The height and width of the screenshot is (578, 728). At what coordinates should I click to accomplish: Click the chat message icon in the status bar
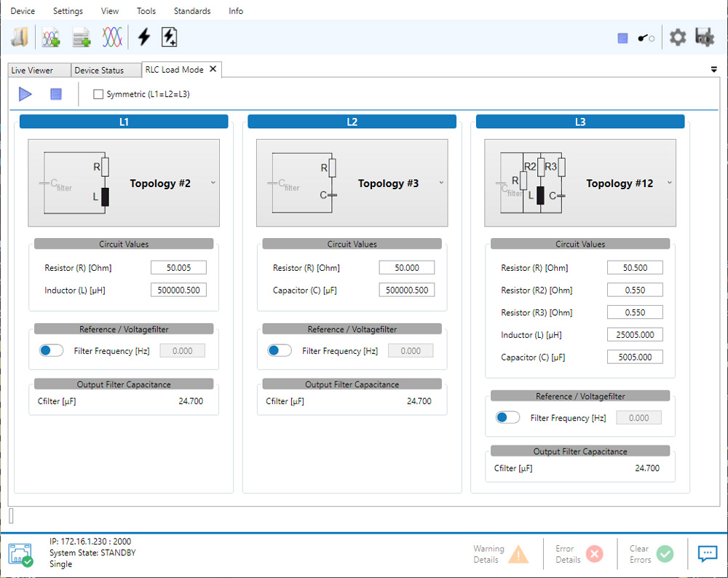pos(708,554)
